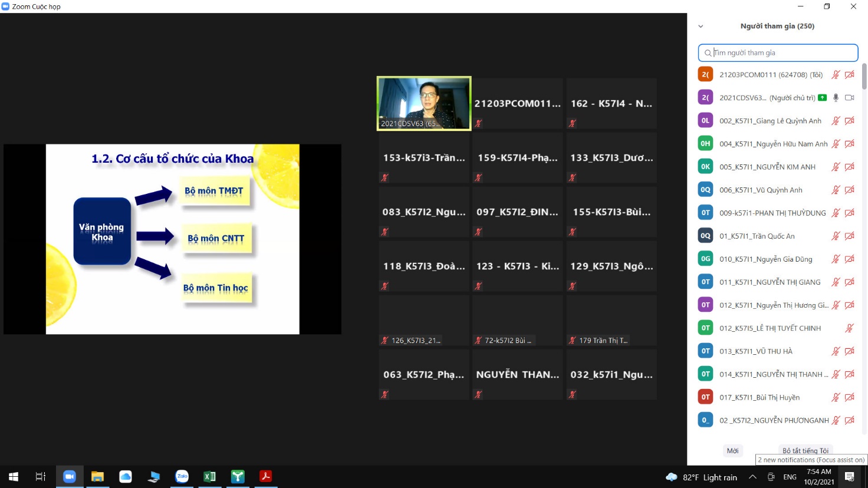Click the host's video camera icon
The image size is (868, 488).
click(849, 98)
